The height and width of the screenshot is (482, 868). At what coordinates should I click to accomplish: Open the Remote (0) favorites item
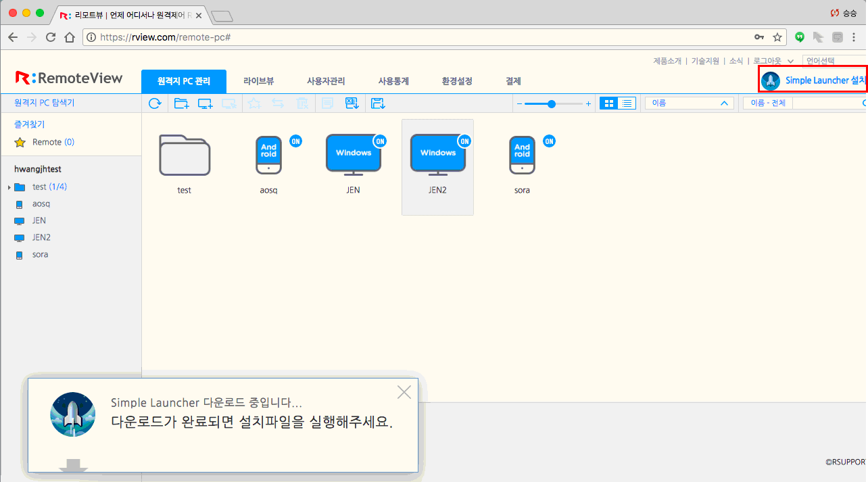[x=53, y=142]
